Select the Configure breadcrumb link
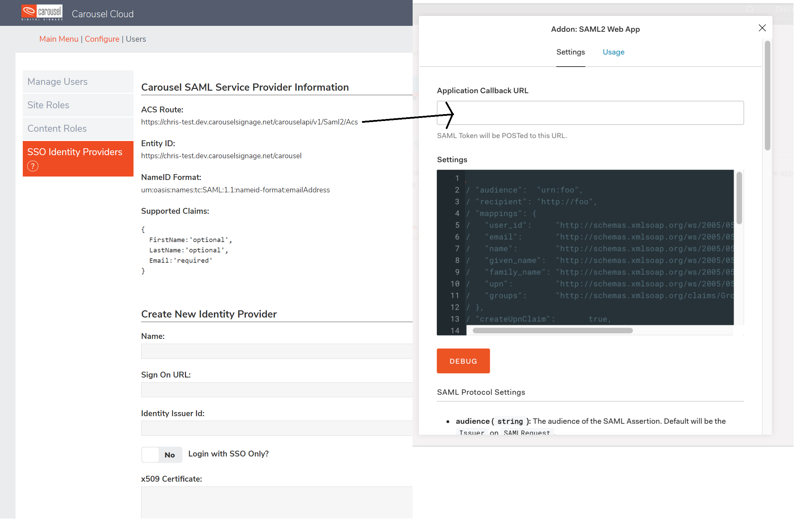This screenshot has height=532, width=798. (102, 39)
